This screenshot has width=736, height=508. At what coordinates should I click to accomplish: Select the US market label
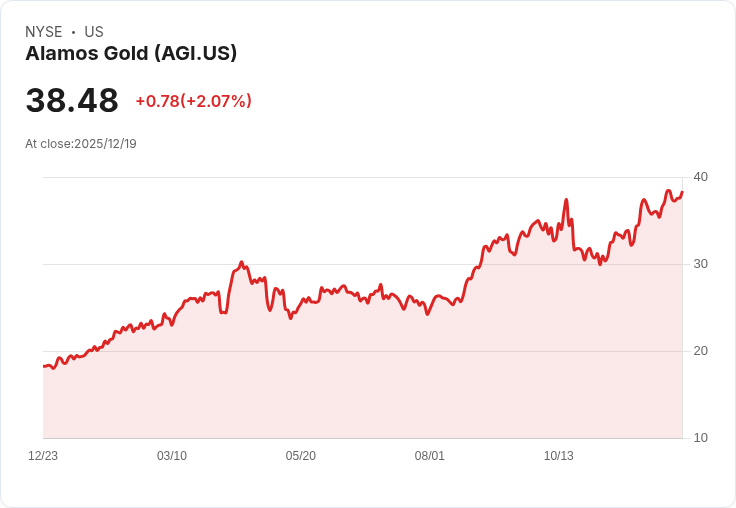coord(94,32)
